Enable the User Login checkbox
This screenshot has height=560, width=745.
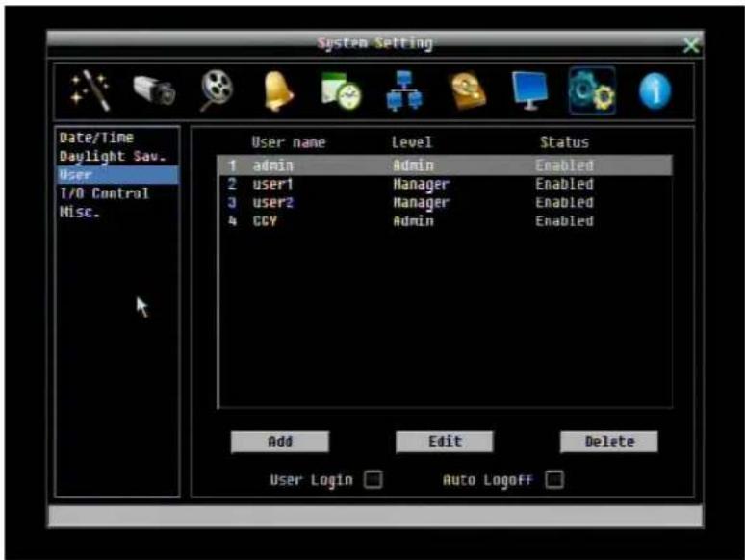point(372,479)
